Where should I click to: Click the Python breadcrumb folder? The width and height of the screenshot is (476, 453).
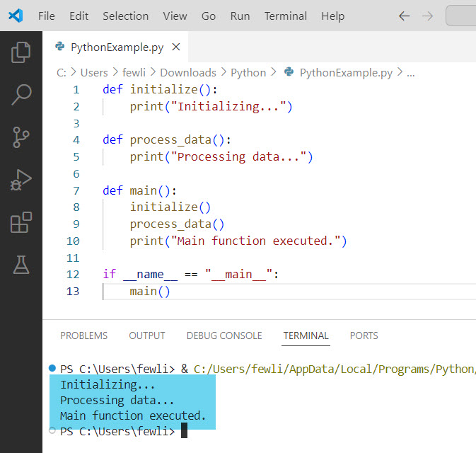pyautogui.click(x=248, y=73)
